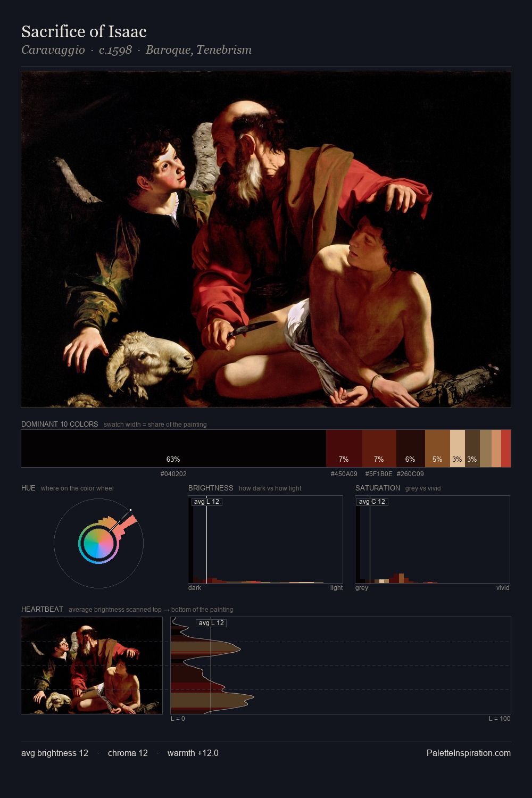Click the hex label "#260C09"
Image resolution: width=532 pixels, height=798 pixels.
410,474
